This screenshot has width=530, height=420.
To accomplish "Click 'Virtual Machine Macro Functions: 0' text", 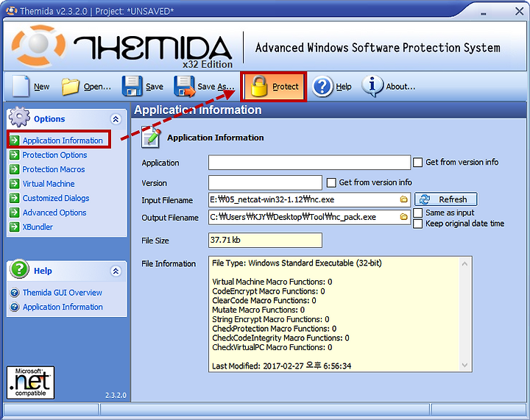I will (272, 282).
